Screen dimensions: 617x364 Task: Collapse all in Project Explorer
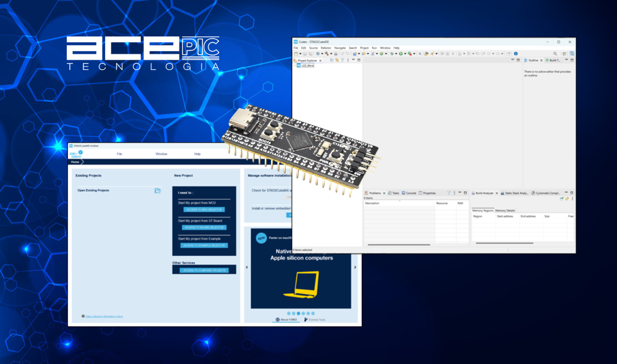332,60
